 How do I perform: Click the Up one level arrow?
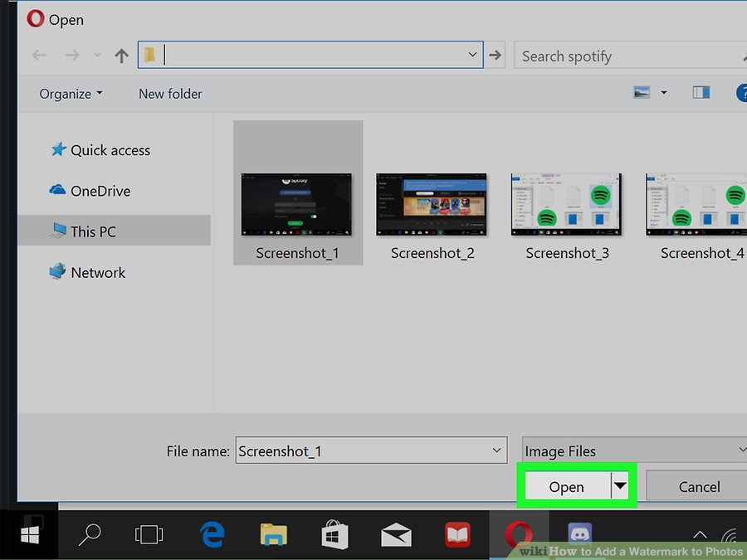tap(121, 56)
